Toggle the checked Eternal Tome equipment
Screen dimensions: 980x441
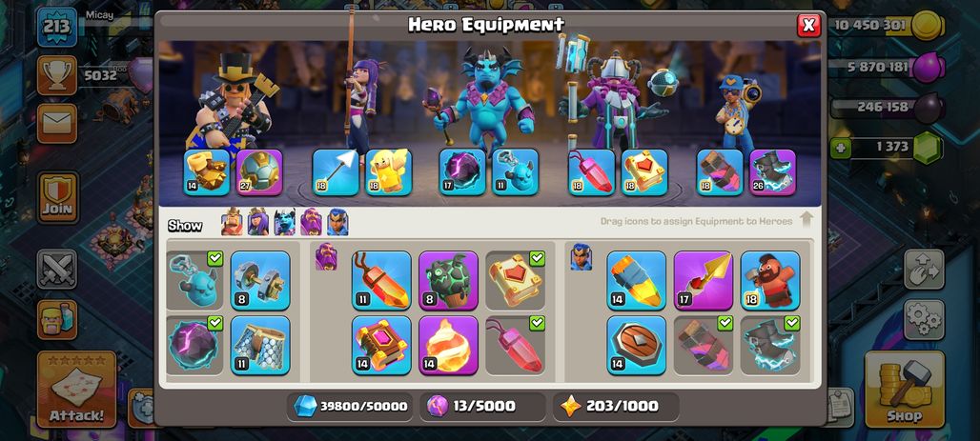tap(515, 280)
